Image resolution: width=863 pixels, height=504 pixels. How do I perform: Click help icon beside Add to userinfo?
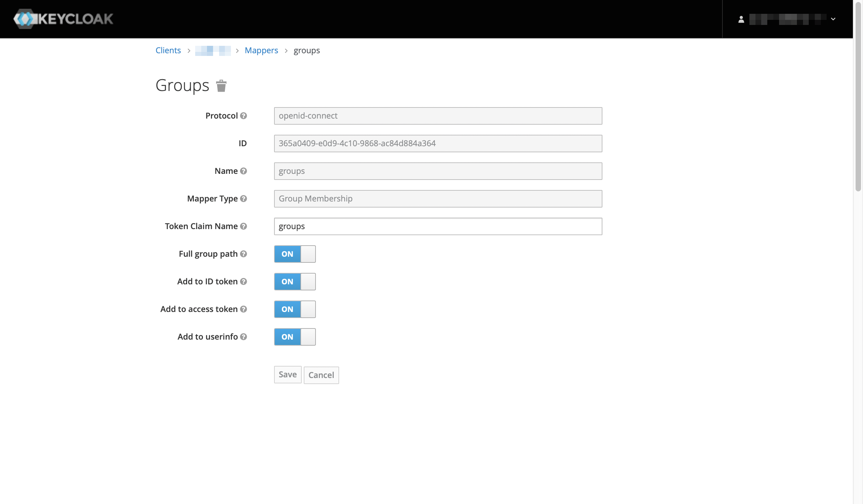click(243, 337)
